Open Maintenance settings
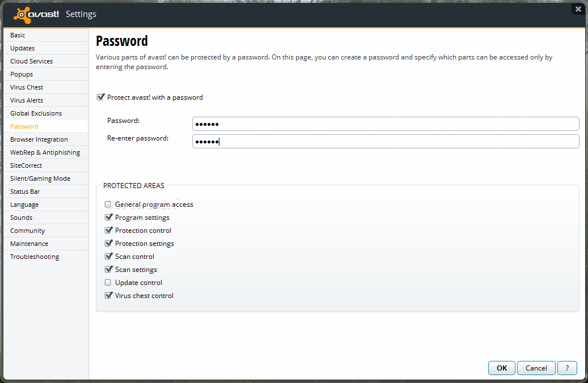This screenshot has width=588, height=383. click(46, 244)
